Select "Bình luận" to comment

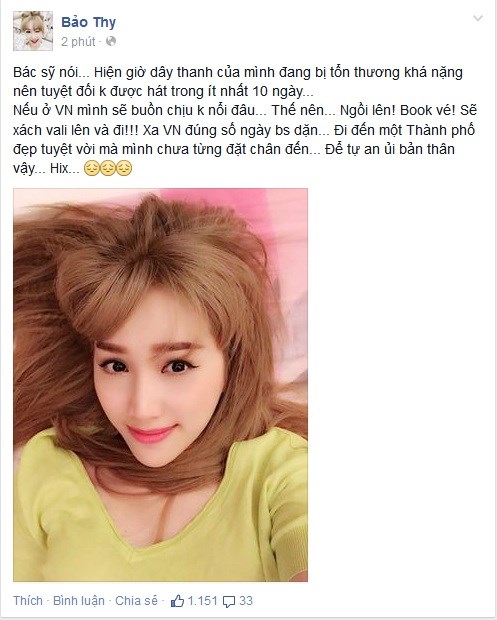(79, 601)
